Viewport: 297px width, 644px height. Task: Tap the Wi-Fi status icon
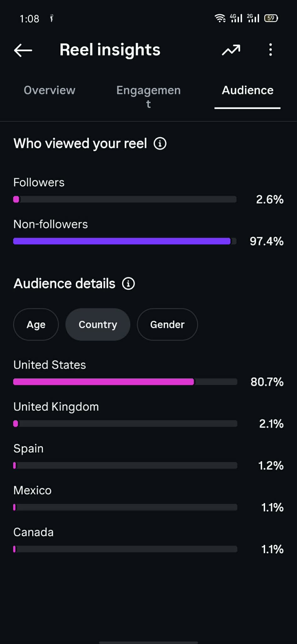coord(220,18)
